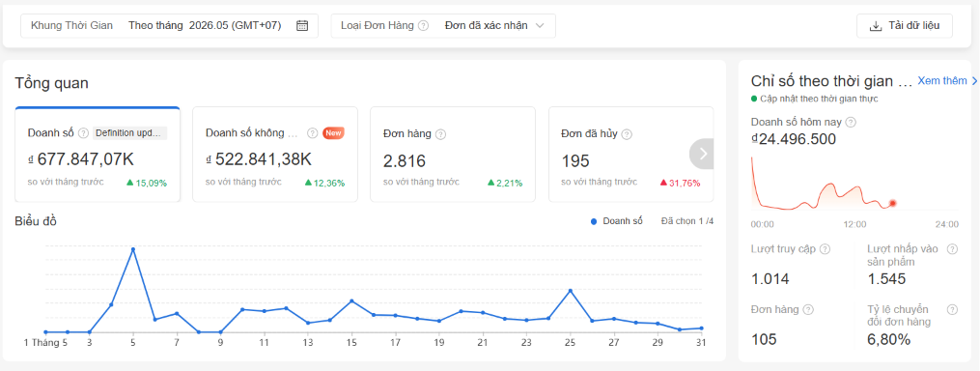Click the chart peak point at day 5
The width and height of the screenshot is (980, 371).
click(x=133, y=249)
